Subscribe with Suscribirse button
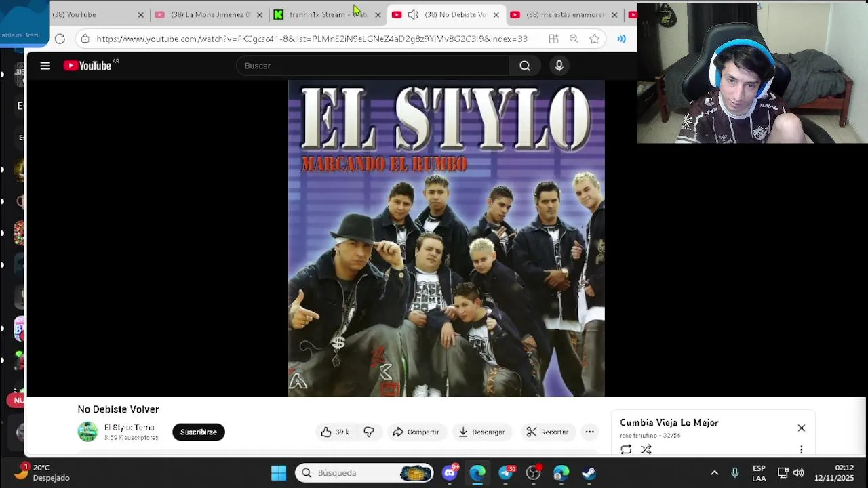Viewport: 868px width, 488px height. click(199, 432)
